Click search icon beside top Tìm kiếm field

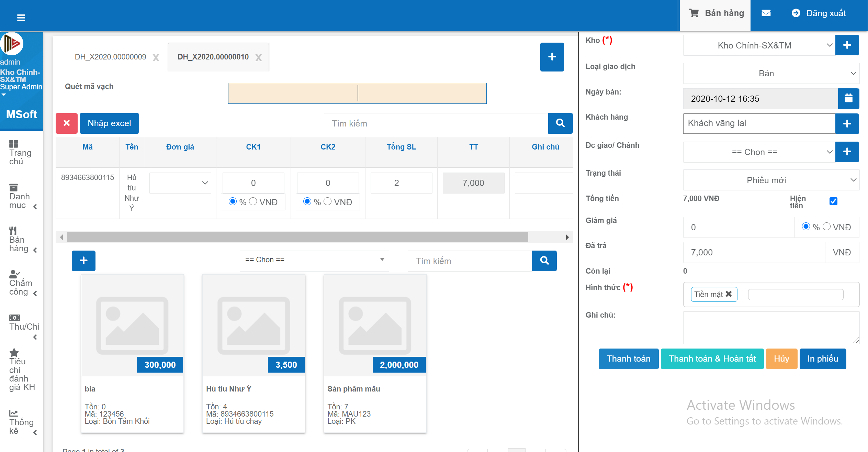(x=560, y=123)
